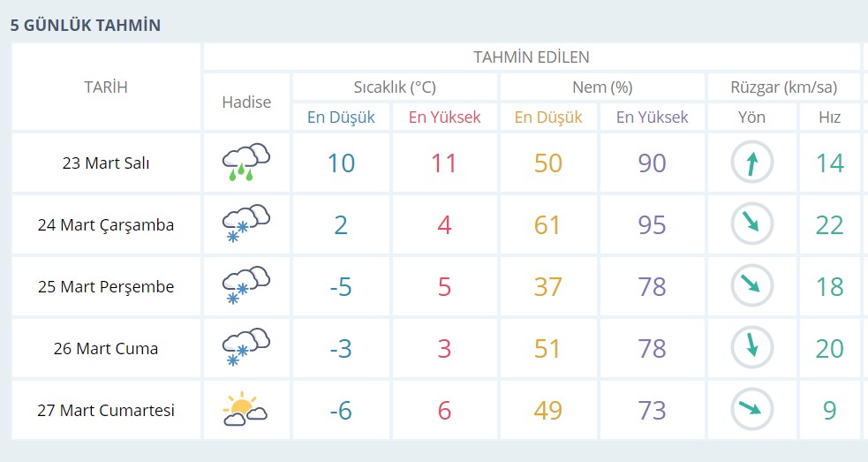This screenshot has height=462, width=868.
Task: Click the snow icon for 25 Mart Perşembe
Action: point(245,286)
